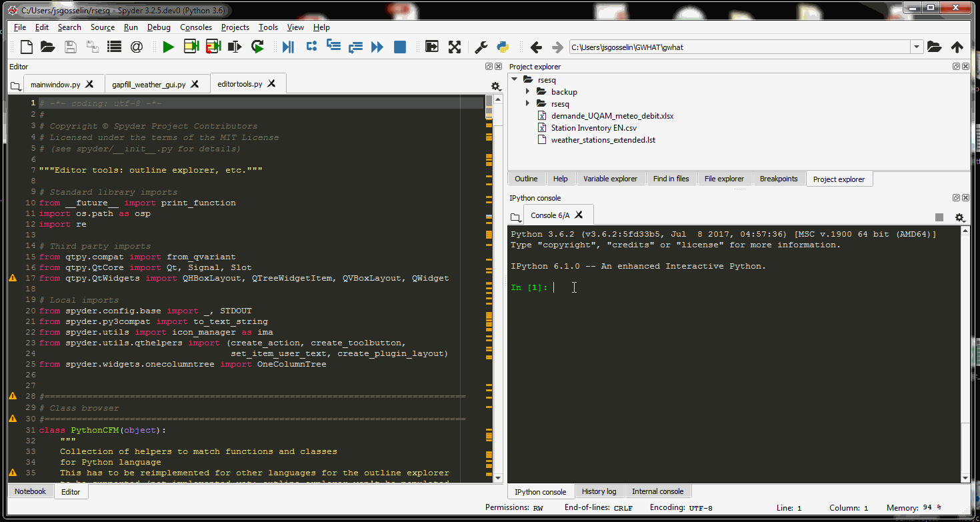Switch to the Variable explorer tab
This screenshot has width=980, height=522.
pyautogui.click(x=610, y=178)
